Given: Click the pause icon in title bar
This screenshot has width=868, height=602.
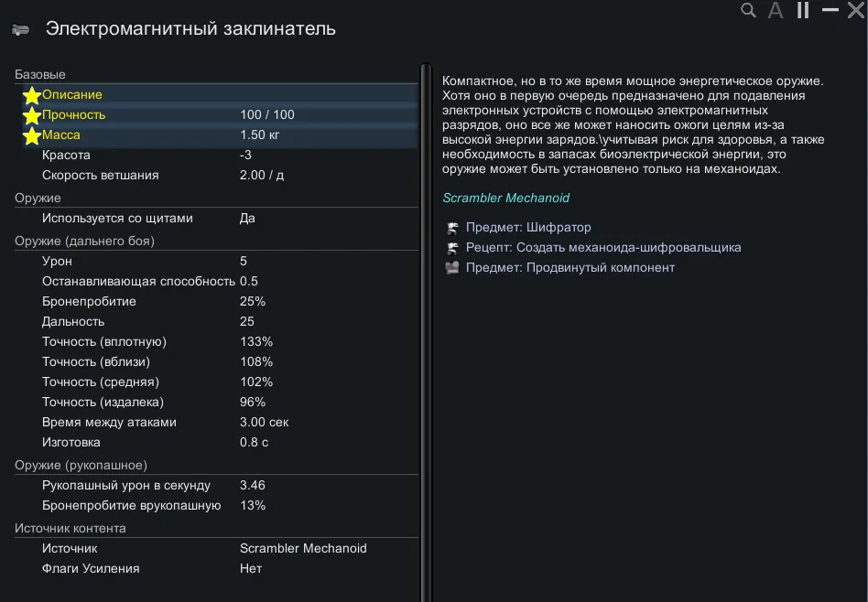Looking at the screenshot, I should (803, 11).
